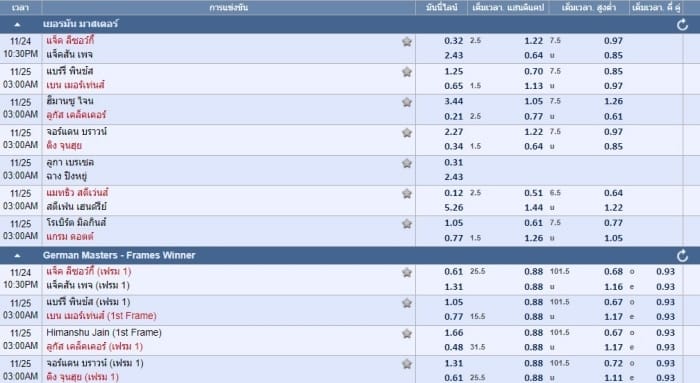
Task: Collapse German Masters - Frames Winner group
Action: [17, 256]
